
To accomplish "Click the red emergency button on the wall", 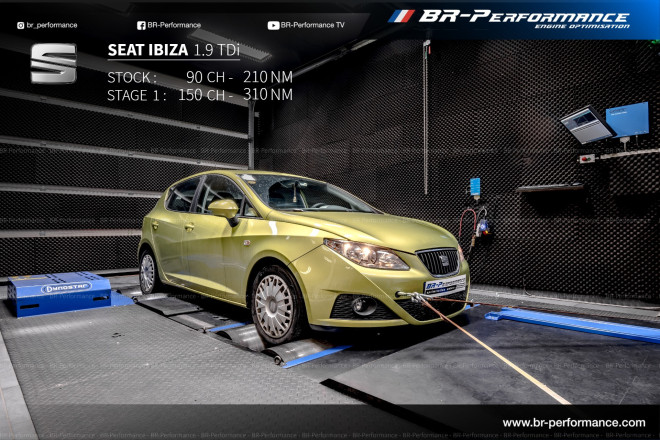I will pyautogui.click(x=582, y=158).
